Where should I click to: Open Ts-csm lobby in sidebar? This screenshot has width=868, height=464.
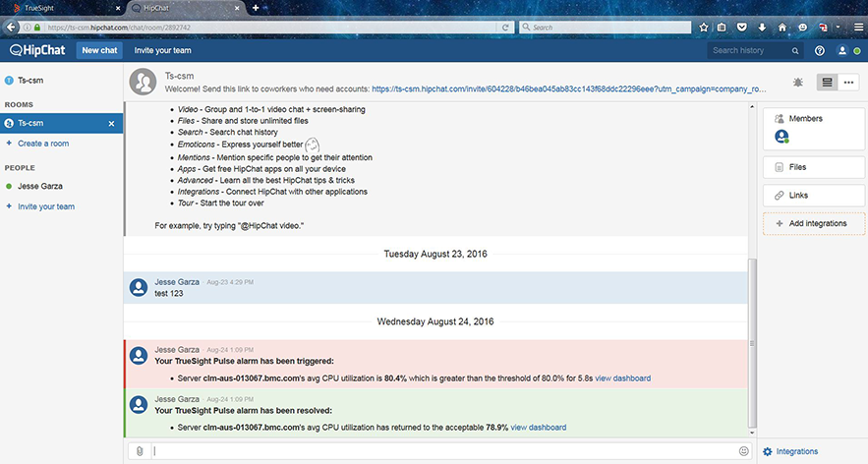click(x=31, y=81)
